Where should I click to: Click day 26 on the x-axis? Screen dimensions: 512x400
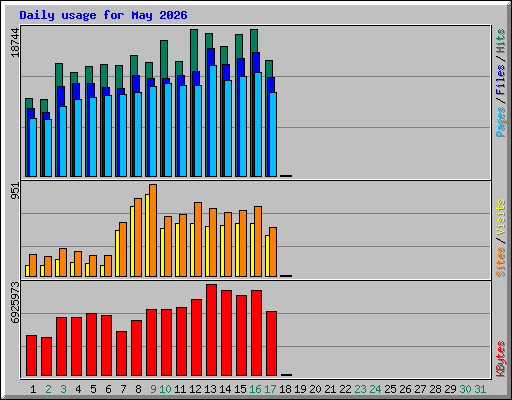(405, 389)
